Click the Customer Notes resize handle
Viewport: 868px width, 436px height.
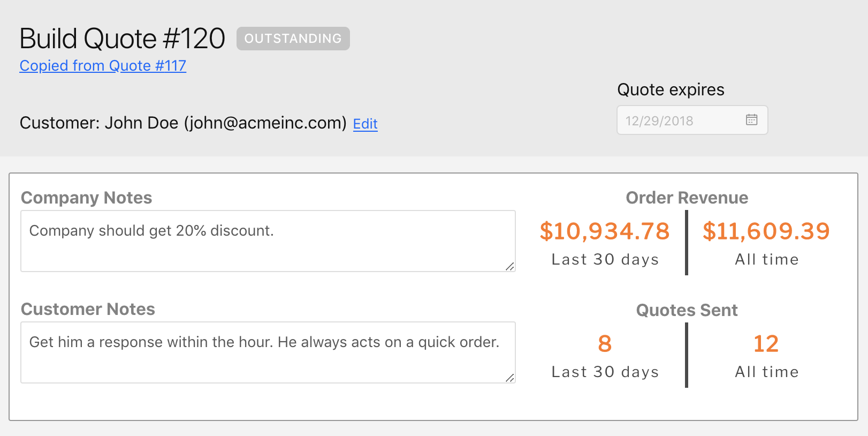pyautogui.click(x=510, y=378)
